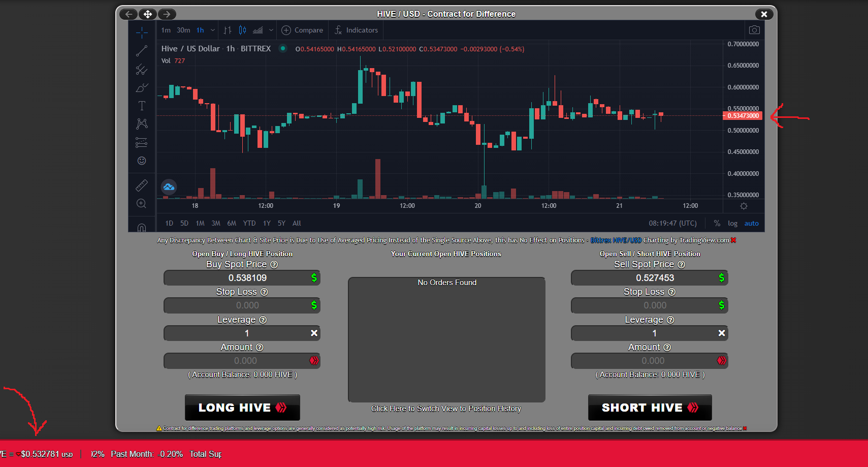The width and height of the screenshot is (868, 467).
Task: Select the crosshair cursor tool
Action: pyautogui.click(x=142, y=33)
